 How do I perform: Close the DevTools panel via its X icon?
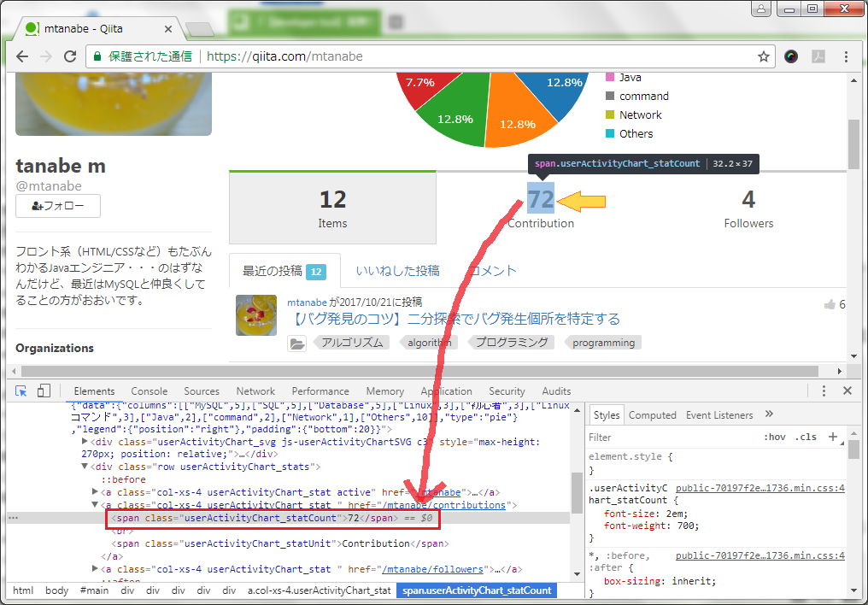click(x=847, y=390)
